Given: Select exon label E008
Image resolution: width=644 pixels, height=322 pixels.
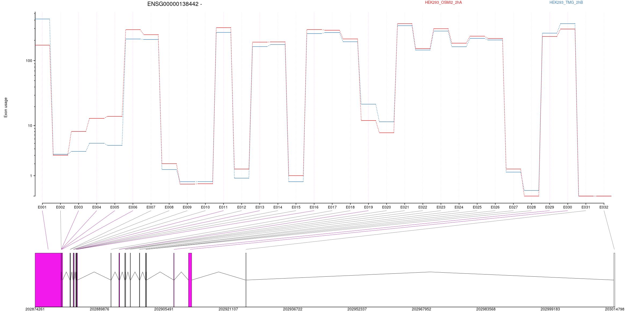Looking at the screenshot, I should 169,207.
